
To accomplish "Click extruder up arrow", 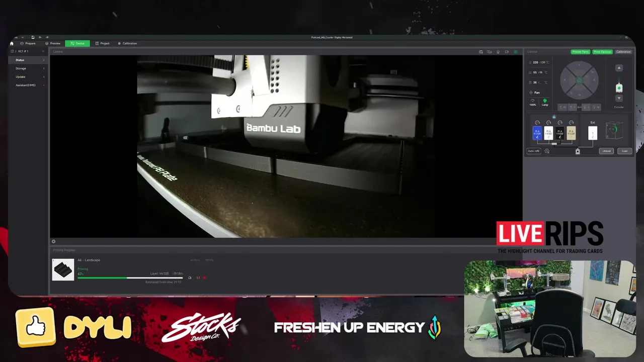I will tap(619, 68).
